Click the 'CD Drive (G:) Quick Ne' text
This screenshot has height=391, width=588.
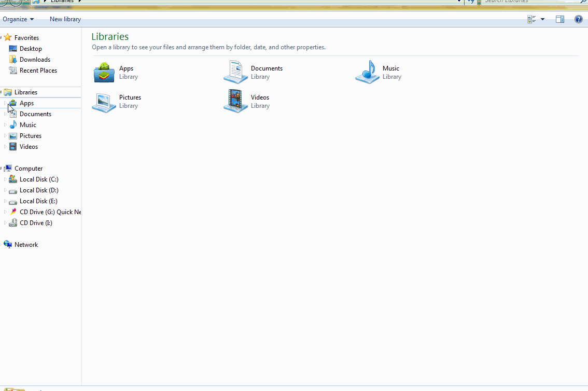[x=50, y=212]
